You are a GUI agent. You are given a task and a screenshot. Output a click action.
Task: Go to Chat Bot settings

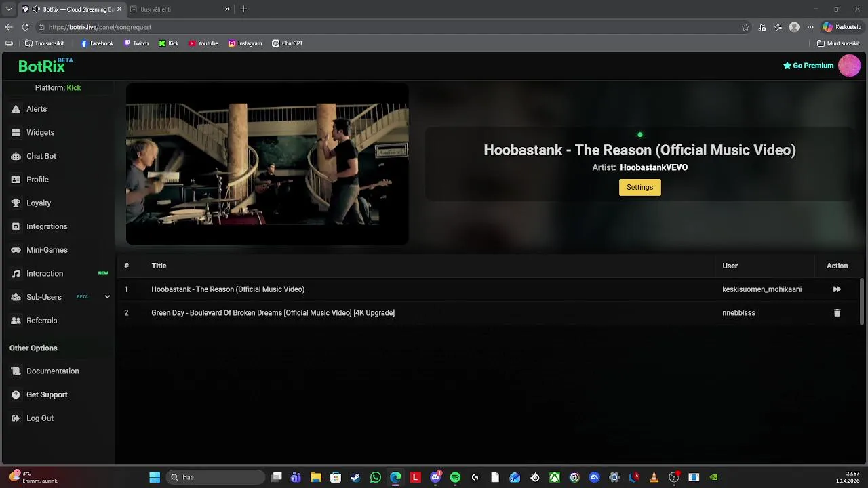tap(41, 156)
